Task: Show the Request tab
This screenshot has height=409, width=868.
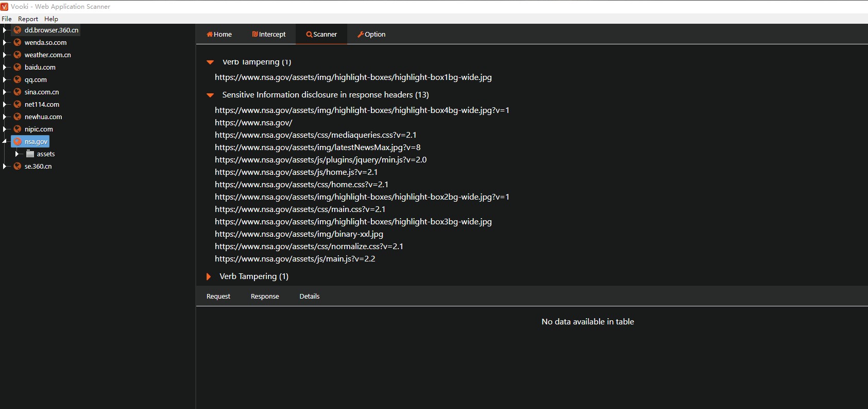Action: pos(218,296)
